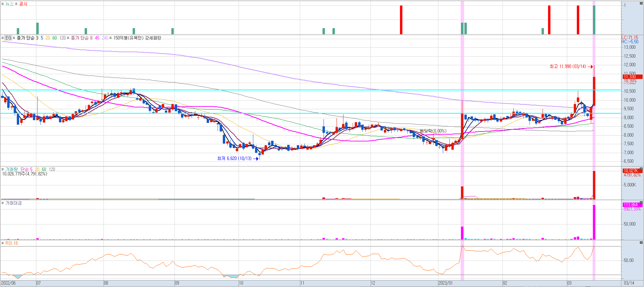Click the 5,000K volume axis label
This screenshot has height=287, width=644.
[630, 185]
